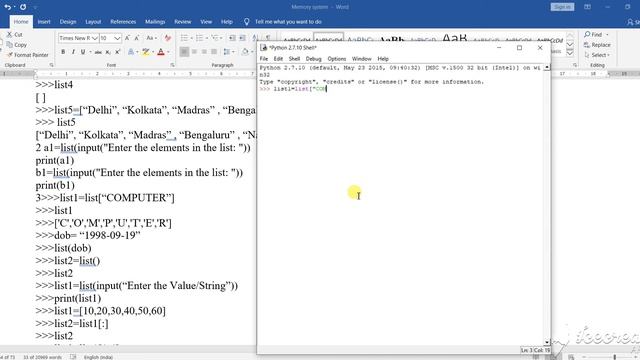Toggle Center paragraph alignment

pos(194,52)
